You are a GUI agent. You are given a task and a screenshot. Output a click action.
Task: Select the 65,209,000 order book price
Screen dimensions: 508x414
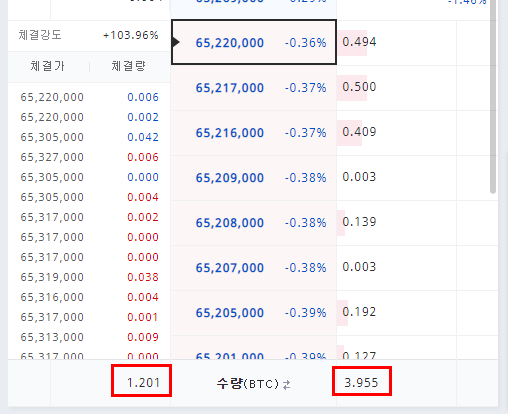click(x=230, y=178)
